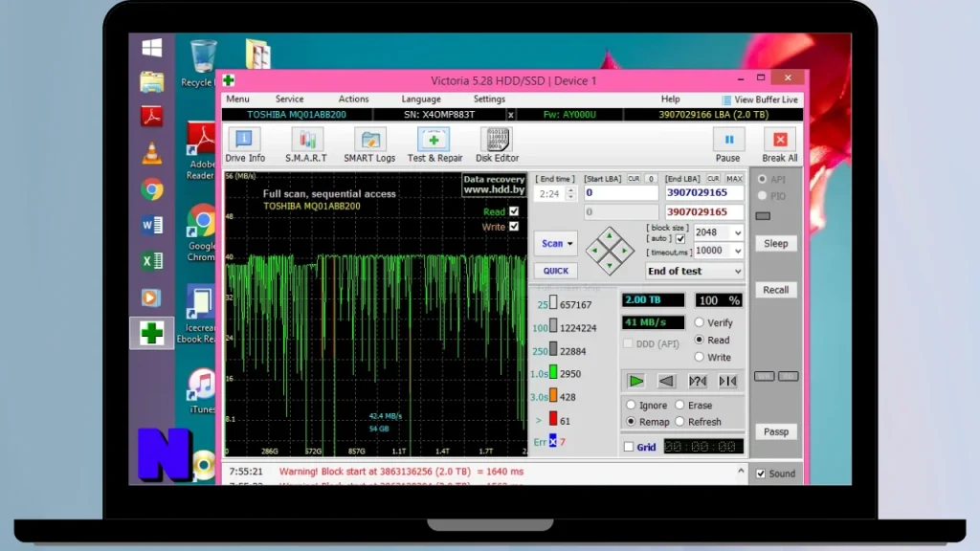This screenshot has width=980, height=551.
Task: Start scan with green play button
Action: 636,381
